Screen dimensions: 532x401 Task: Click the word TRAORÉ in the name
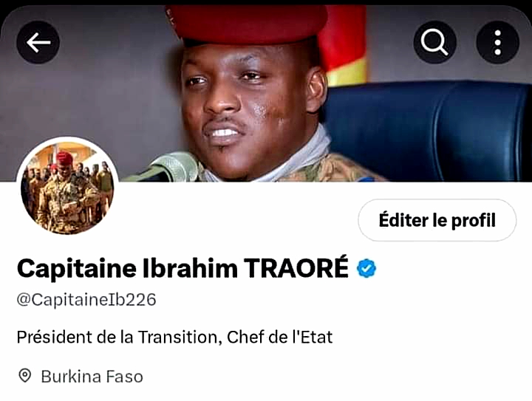pyautogui.click(x=296, y=268)
